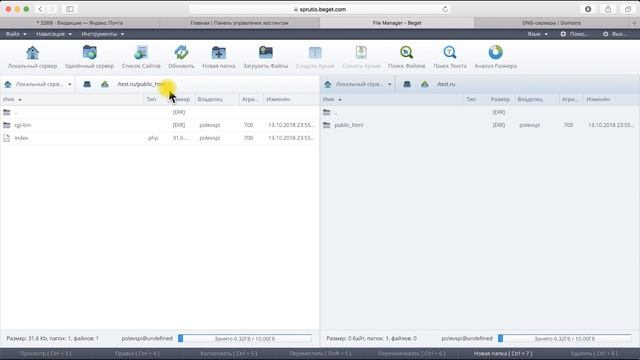Open Навигация menu

click(53, 34)
